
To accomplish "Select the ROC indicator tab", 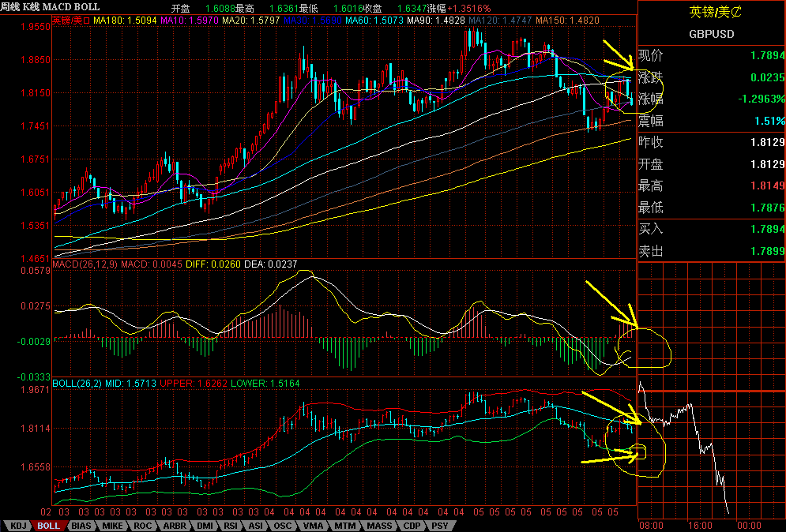I will point(142,526).
